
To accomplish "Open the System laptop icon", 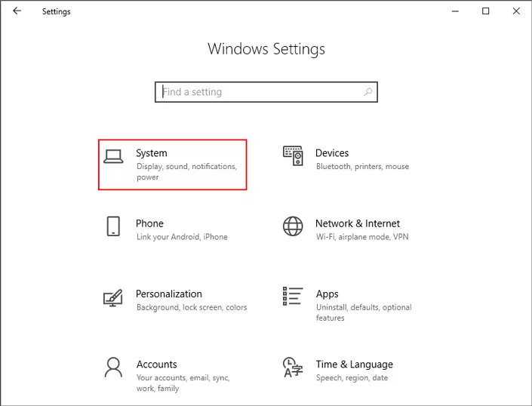I will pos(113,157).
